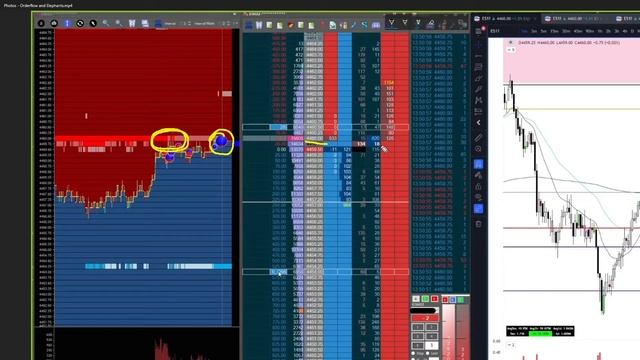Click the dark red gradient vertical bar in order panel
Viewport: 640px width, 360px height.
pos(462,332)
